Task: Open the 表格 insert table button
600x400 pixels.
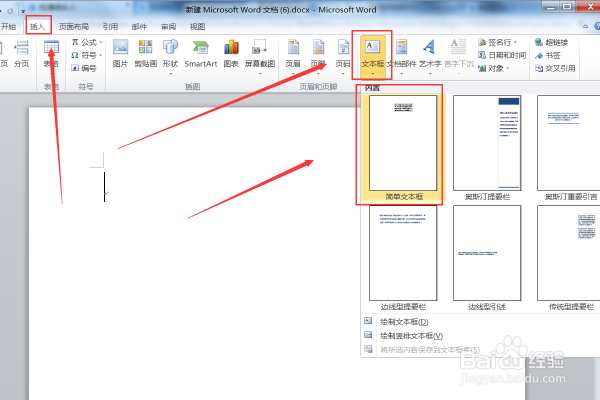Action: click(51, 55)
